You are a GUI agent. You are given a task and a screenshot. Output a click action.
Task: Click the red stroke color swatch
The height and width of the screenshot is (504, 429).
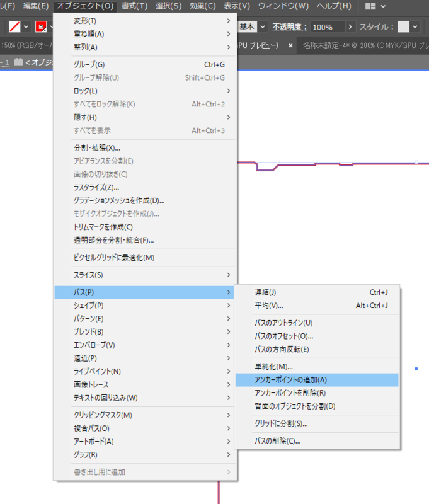click(41, 26)
